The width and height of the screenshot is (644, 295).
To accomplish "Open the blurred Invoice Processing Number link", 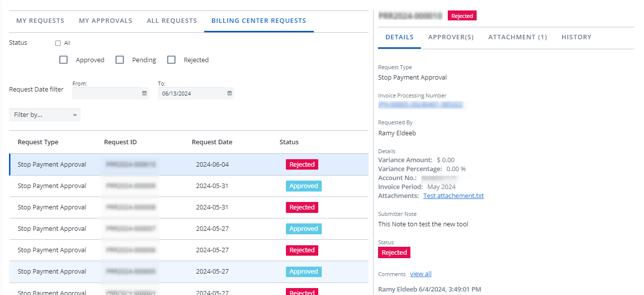I will pyautogui.click(x=421, y=105).
